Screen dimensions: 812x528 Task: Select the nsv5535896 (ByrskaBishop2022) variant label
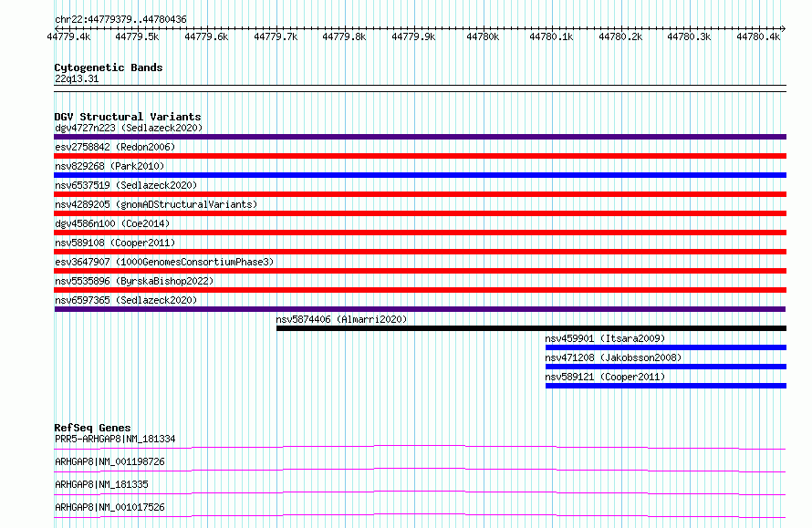point(134,281)
